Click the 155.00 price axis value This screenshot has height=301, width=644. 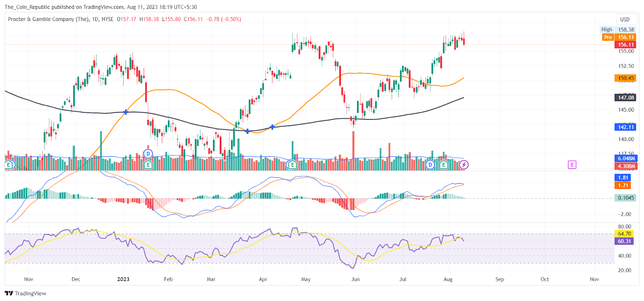coord(626,51)
